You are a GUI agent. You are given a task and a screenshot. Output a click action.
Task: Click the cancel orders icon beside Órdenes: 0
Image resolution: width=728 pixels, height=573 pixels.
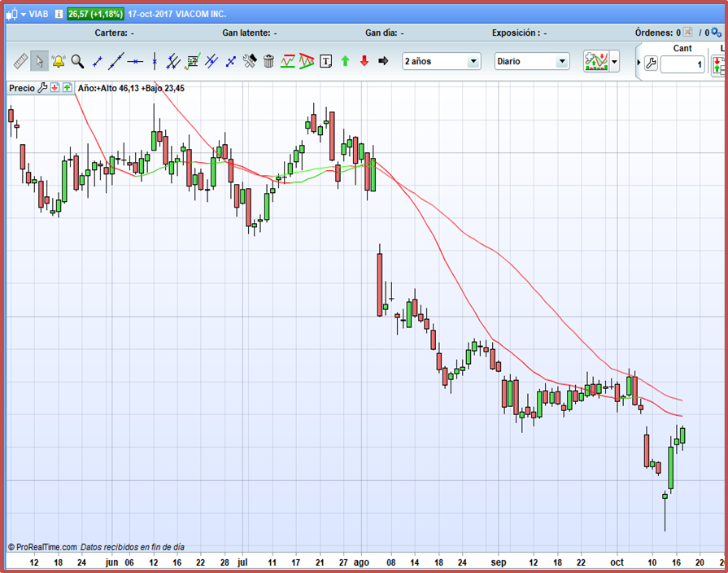click(x=688, y=32)
